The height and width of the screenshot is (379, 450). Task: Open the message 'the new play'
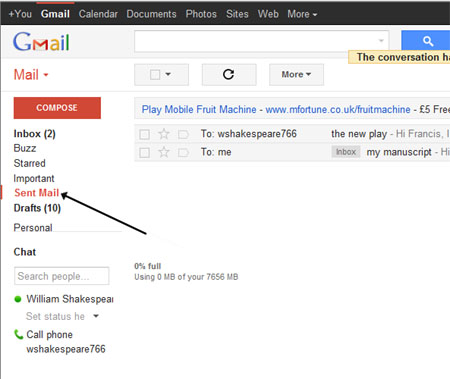pos(359,134)
